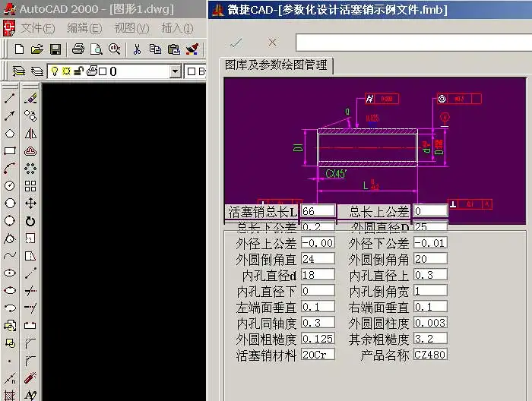Toggle layer 0 plot printer icon
This screenshot has height=401, width=532.
[x=92, y=71]
